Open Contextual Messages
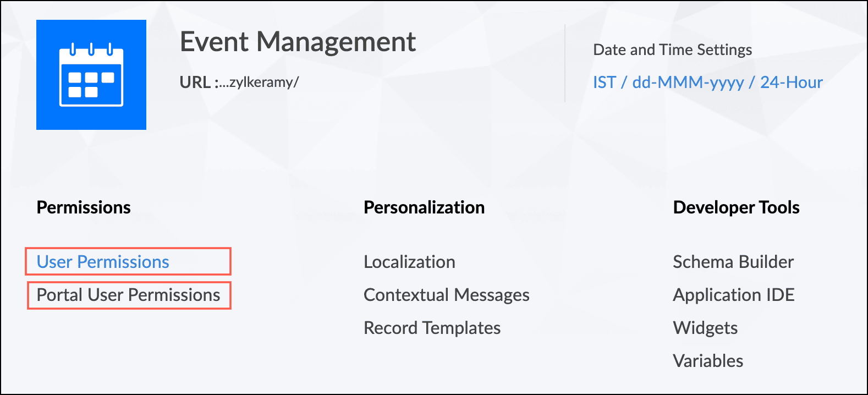 tap(446, 295)
